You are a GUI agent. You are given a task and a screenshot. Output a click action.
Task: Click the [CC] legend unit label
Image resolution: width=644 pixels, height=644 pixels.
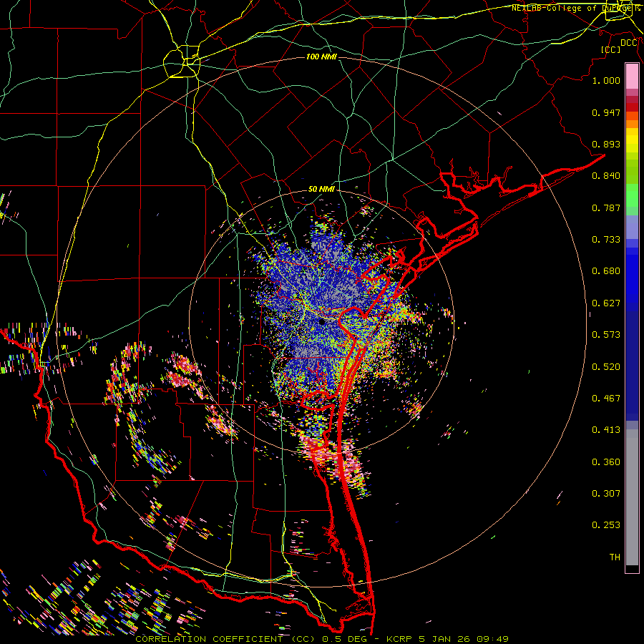pos(611,49)
